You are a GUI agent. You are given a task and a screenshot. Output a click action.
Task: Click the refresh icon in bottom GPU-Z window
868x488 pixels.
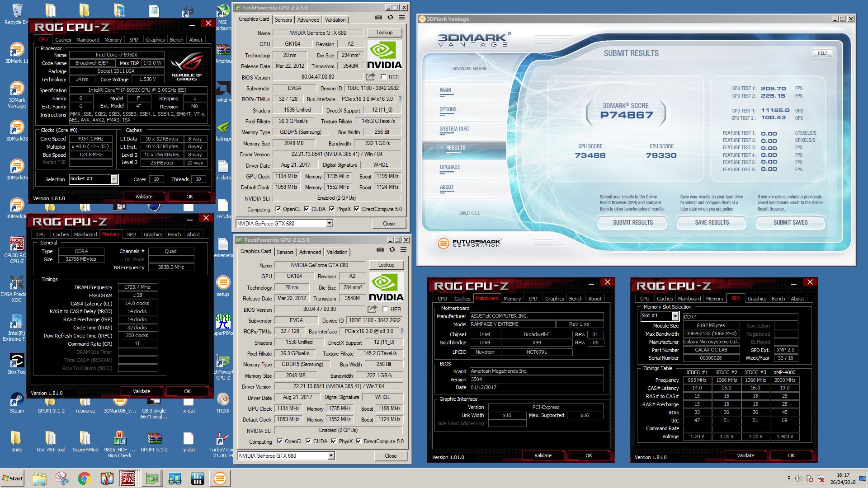(392, 250)
